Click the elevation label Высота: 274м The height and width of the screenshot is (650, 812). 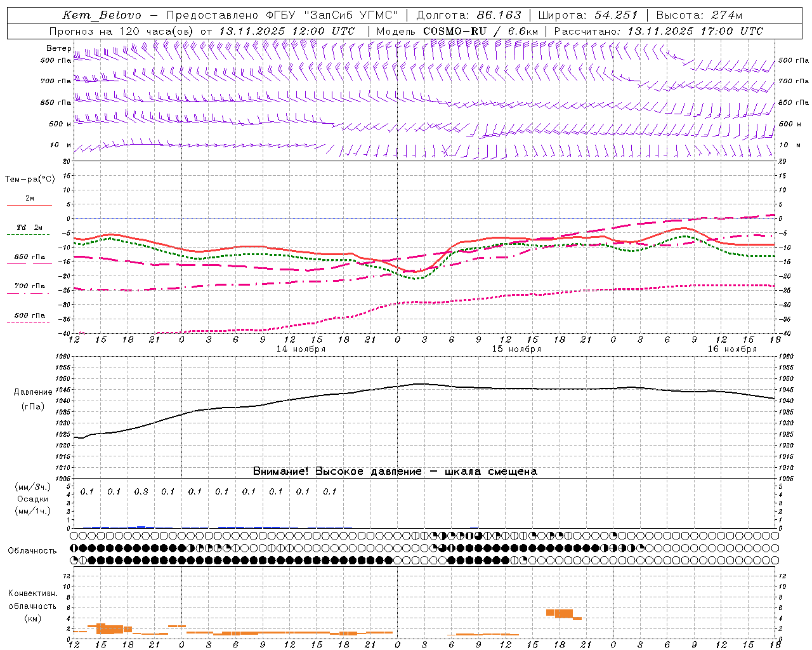[699, 15]
